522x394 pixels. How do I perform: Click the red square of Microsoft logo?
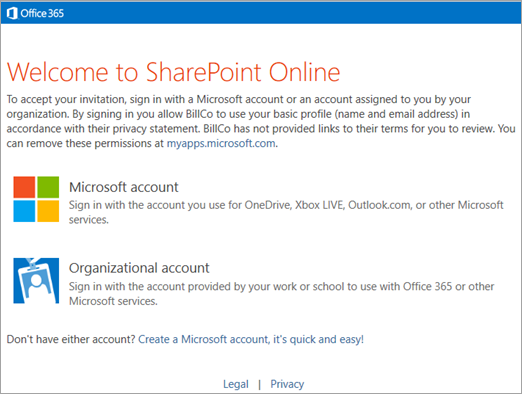[x=24, y=187]
